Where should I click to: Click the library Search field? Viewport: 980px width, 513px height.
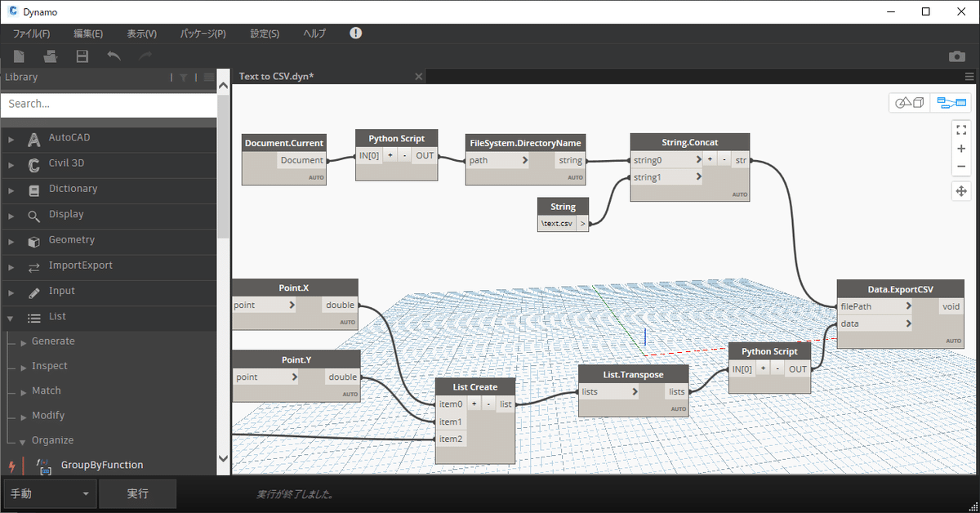108,104
